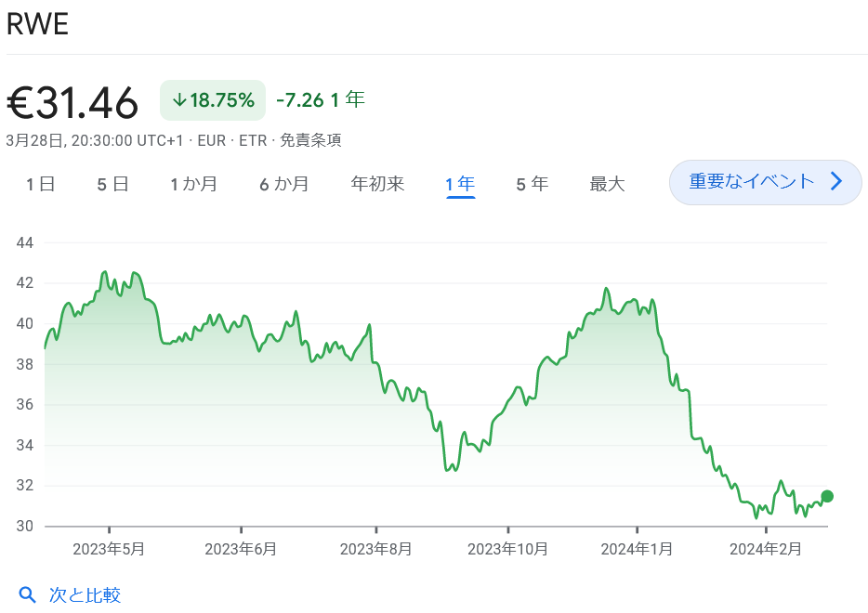Click the current price dot on the chart
The width and height of the screenshot is (868, 613).
pos(827,496)
